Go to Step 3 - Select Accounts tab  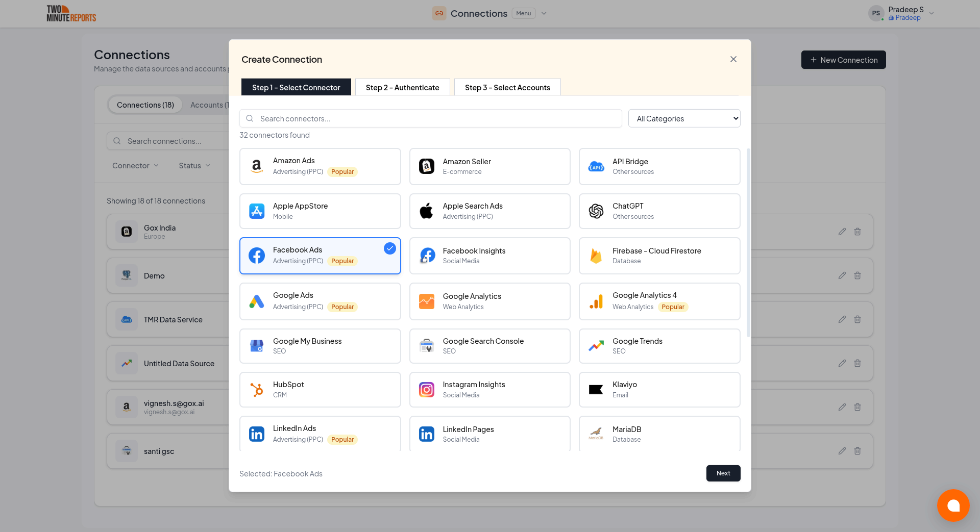(x=507, y=87)
